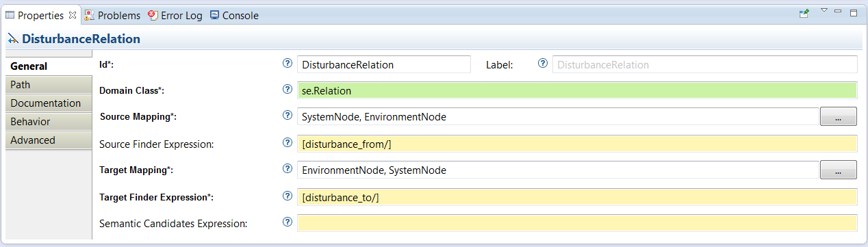Open Source Mapping browse ellipsis button

click(839, 117)
